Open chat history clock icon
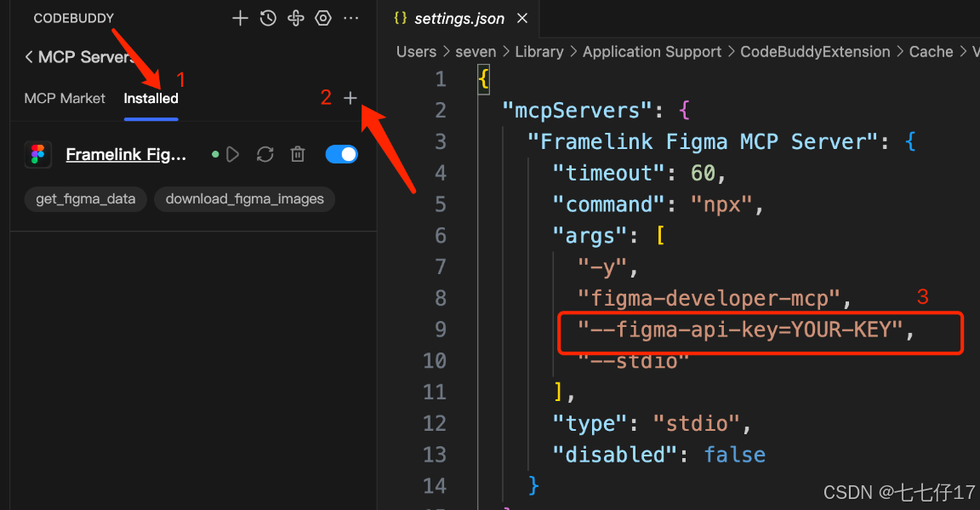This screenshot has height=510, width=980. pos(268,18)
